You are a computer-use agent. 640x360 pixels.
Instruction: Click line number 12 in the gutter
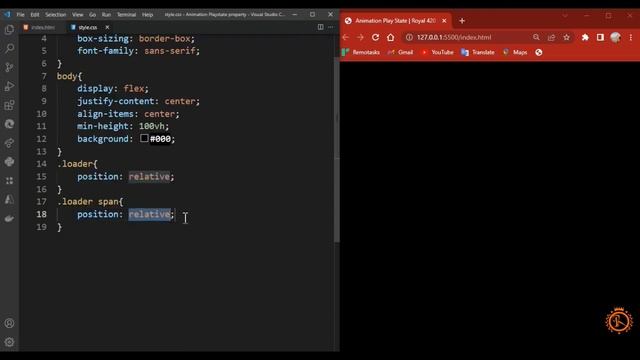(41, 139)
